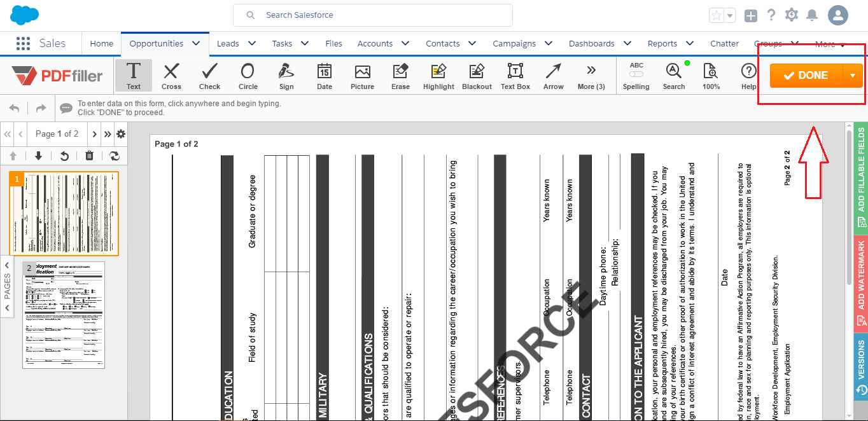Go to the next page
868x421 pixels.
tap(95, 134)
